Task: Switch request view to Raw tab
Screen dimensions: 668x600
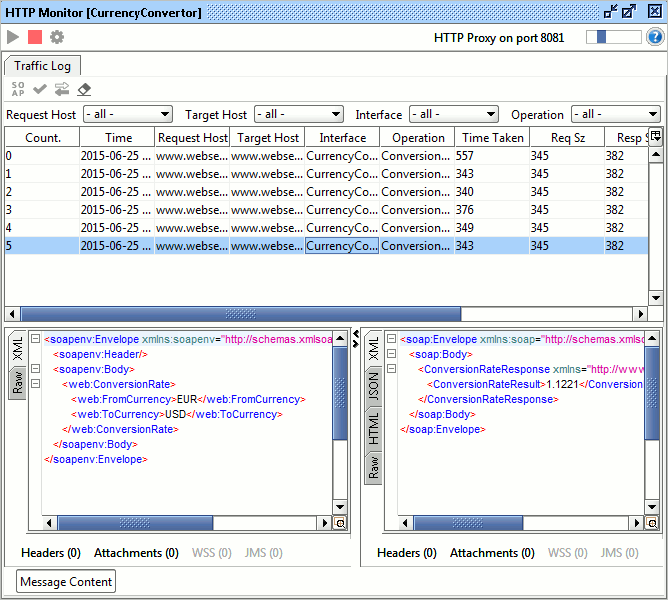Action: (17, 382)
